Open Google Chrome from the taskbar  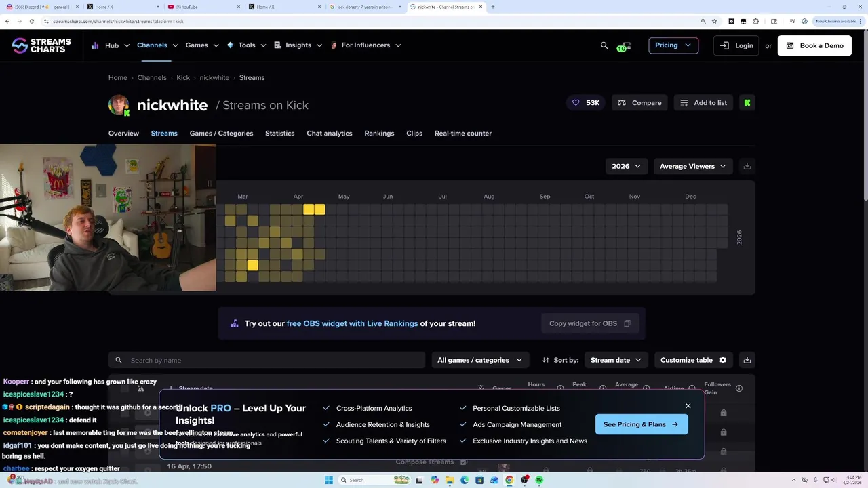[509, 480]
